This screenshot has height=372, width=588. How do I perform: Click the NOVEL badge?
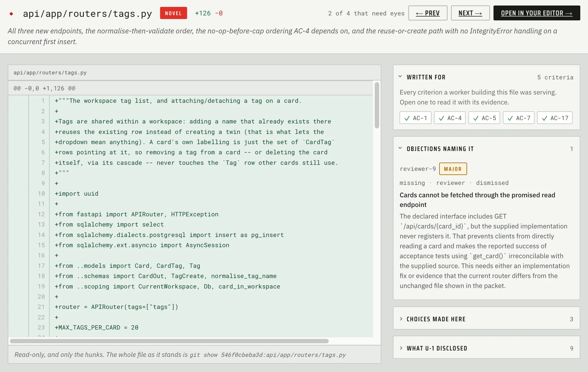173,13
